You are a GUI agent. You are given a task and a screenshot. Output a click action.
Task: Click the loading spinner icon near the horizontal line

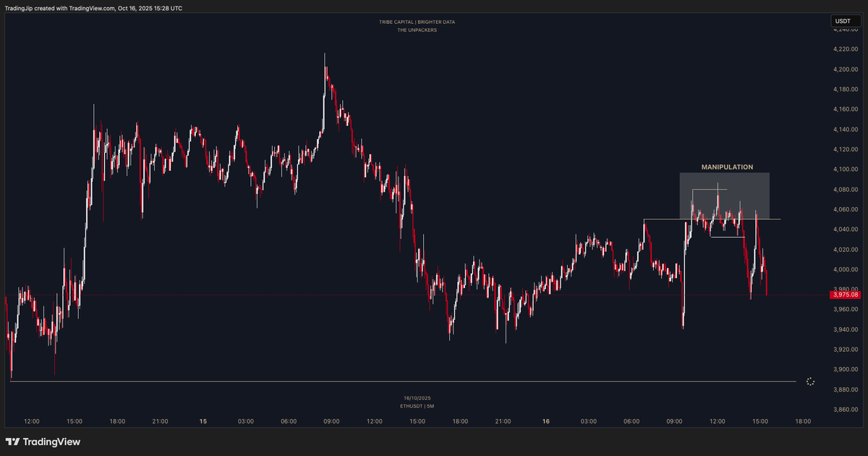tap(810, 381)
